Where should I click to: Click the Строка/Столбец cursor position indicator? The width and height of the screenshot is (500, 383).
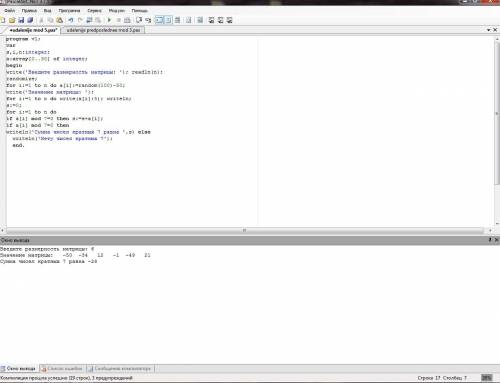click(442, 378)
